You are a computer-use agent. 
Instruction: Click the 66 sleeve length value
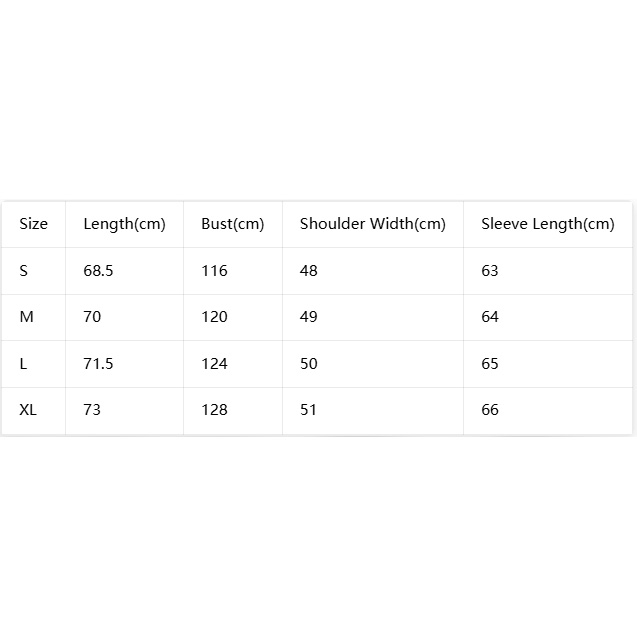coord(490,410)
